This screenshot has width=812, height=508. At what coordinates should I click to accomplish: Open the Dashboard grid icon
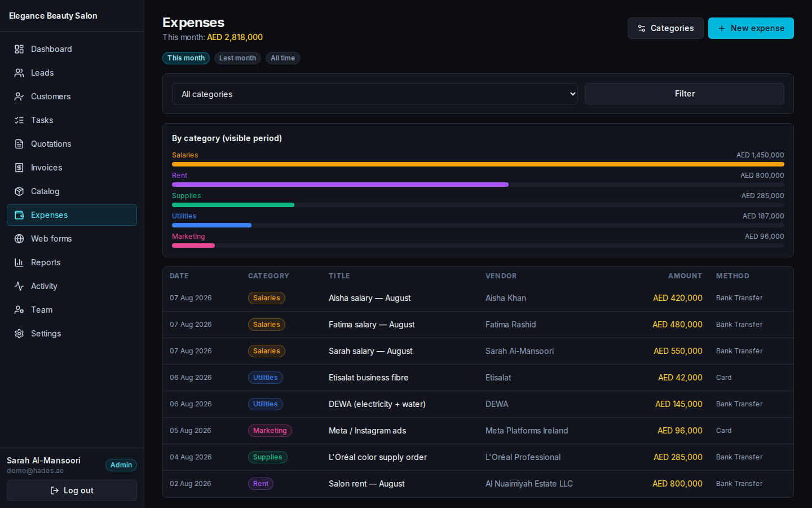click(19, 49)
